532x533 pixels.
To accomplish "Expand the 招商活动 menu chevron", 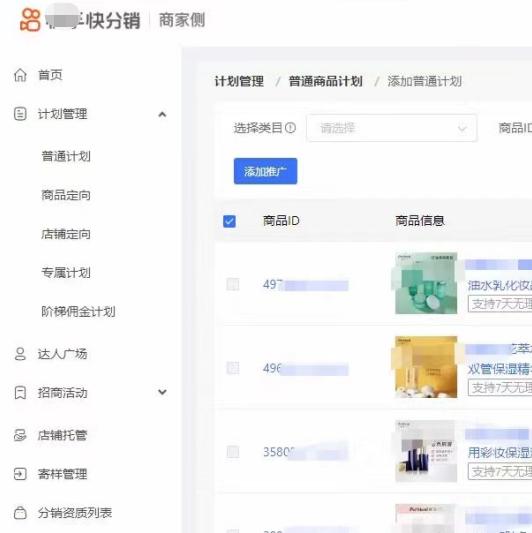I will pyautogui.click(x=162, y=392).
